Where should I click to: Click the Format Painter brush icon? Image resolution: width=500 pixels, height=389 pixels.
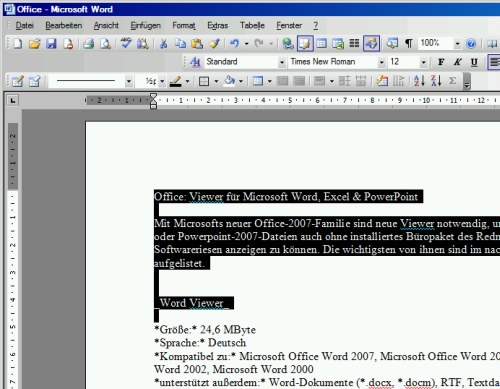click(x=214, y=44)
